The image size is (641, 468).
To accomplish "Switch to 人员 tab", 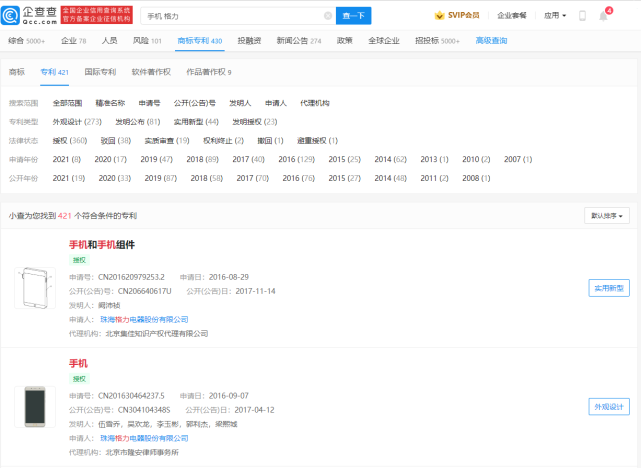I will (x=110, y=40).
